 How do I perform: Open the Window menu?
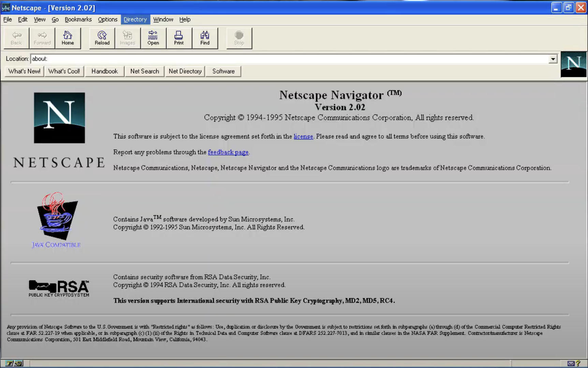pos(163,19)
